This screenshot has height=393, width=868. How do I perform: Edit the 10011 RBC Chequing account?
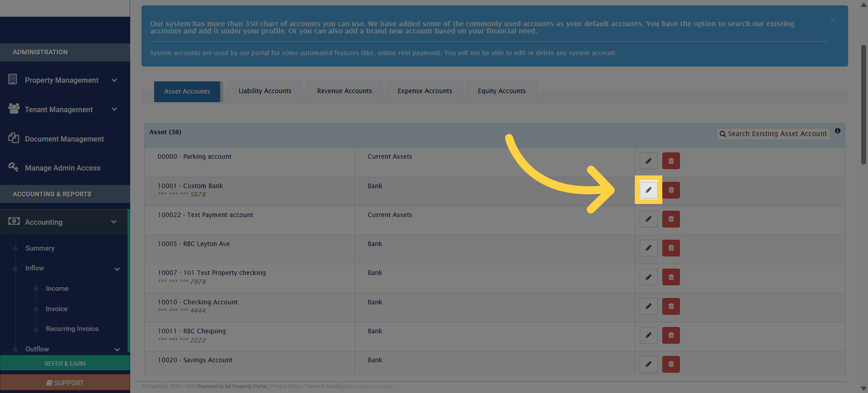(x=648, y=335)
